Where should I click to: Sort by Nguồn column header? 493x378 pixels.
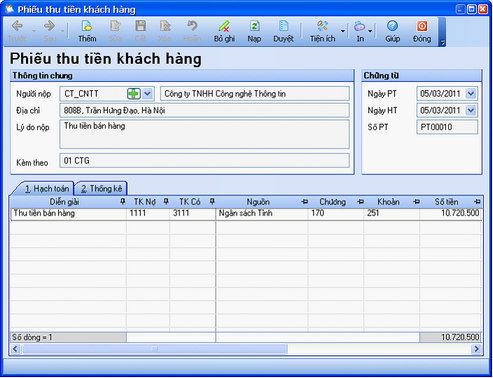click(x=258, y=202)
